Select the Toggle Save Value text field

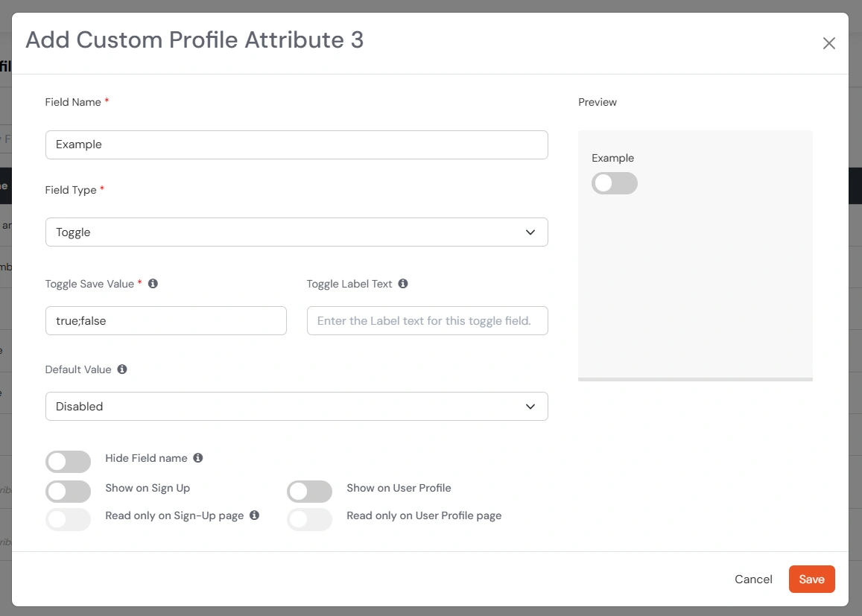[x=165, y=320]
